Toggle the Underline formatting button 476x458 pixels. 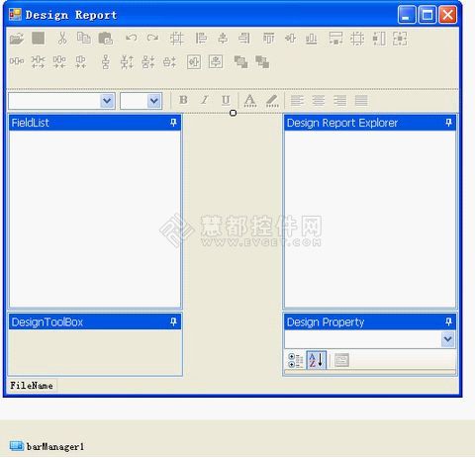coord(226,100)
